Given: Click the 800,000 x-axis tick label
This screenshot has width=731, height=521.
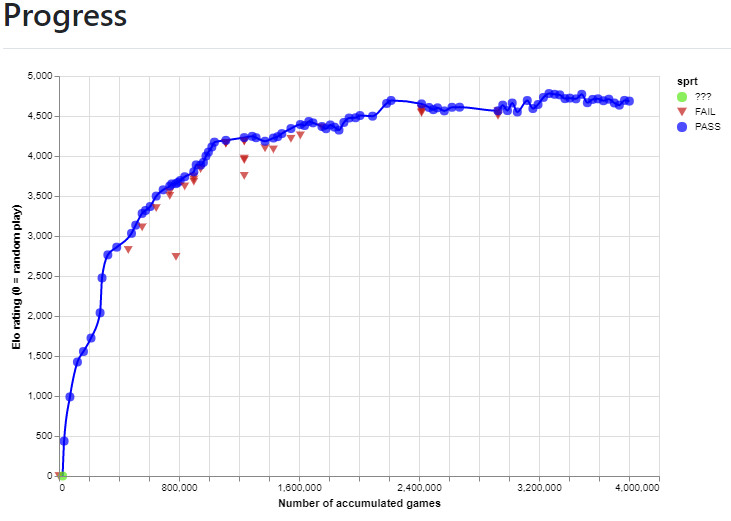Looking at the screenshot, I should click(179, 488).
